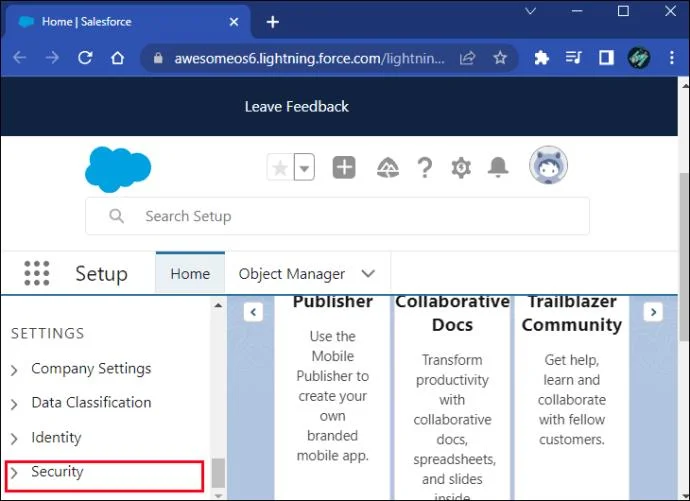Click the browser address bar URL
Image resolution: width=690 pixels, height=501 pixels.
click(x=309, y=58)
